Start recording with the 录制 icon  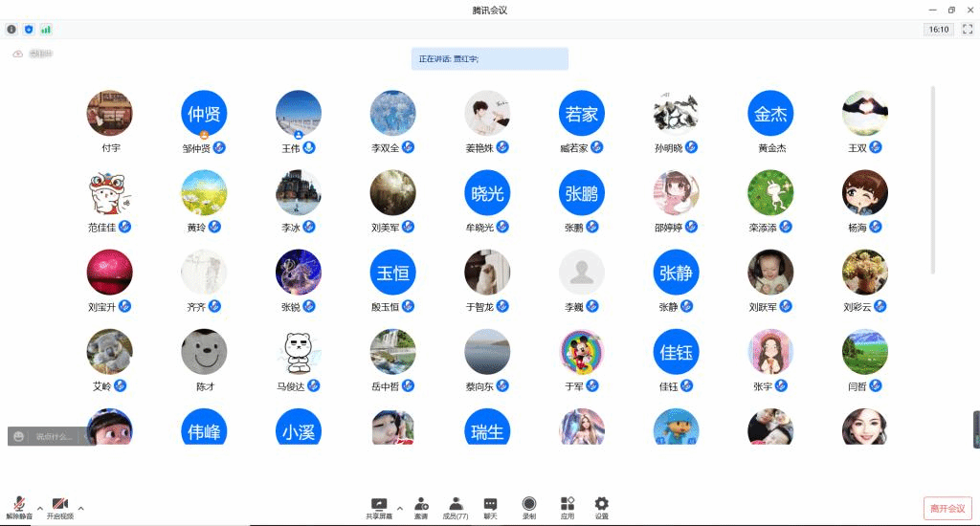point(528,507)
